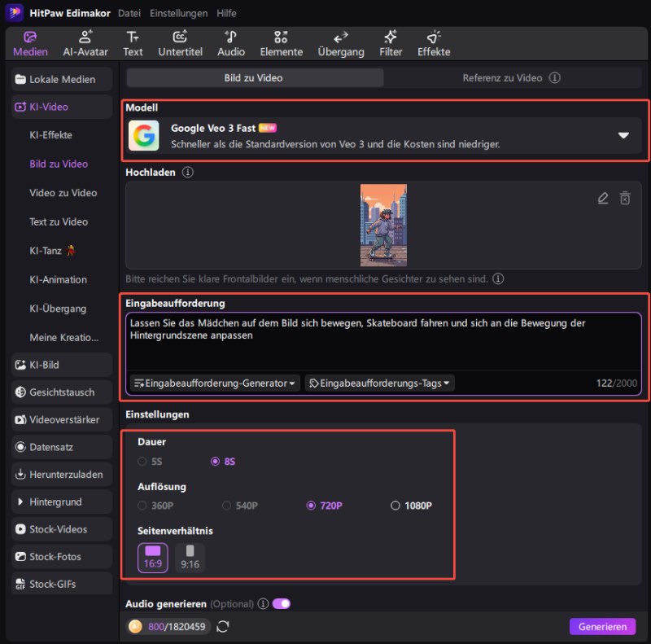Open Eingabeaufforderung-Generator dropdown
This screenshot has height=644, width=651.
click(x=215, y=383)
